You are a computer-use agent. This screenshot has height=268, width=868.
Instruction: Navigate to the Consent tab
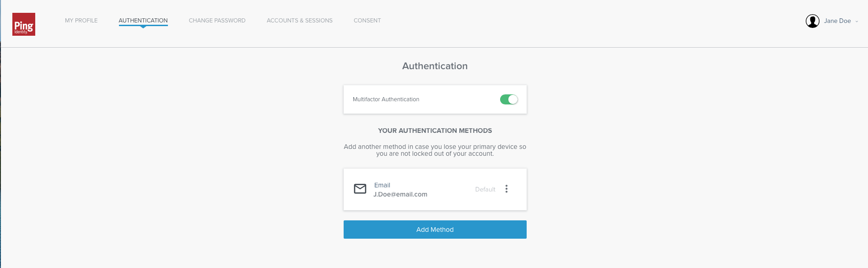coord(367,21)
